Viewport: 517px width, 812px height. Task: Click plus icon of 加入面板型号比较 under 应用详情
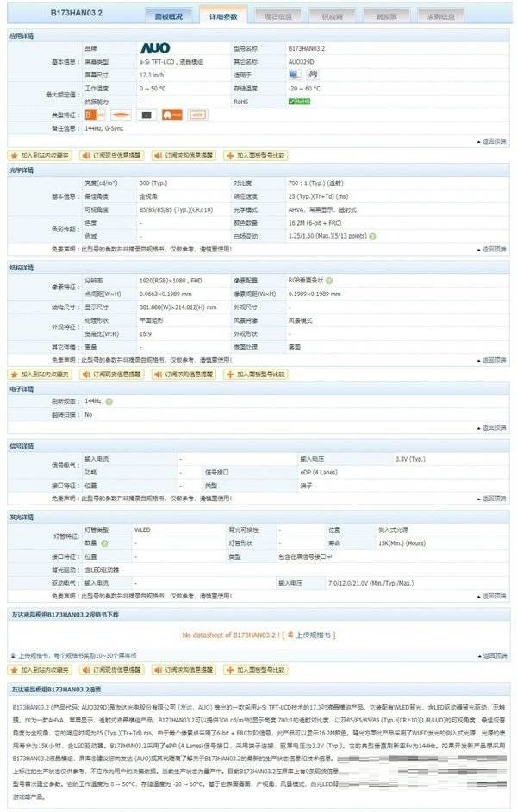(230, 155)
